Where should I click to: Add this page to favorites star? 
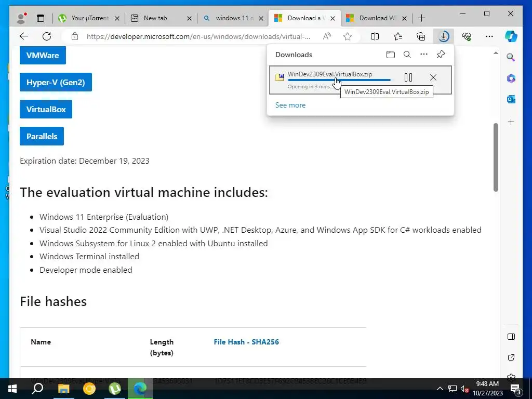(348, 36)
